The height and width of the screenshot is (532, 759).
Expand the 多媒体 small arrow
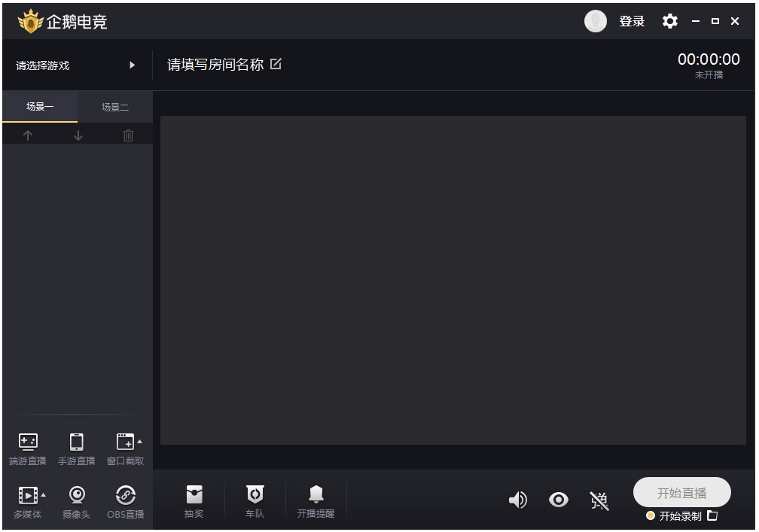click(44, 495)
